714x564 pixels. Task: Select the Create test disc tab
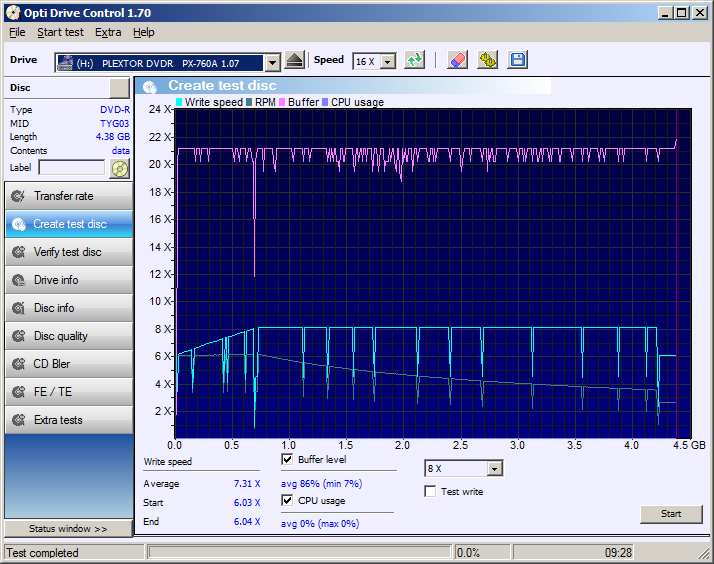point(69,224)
